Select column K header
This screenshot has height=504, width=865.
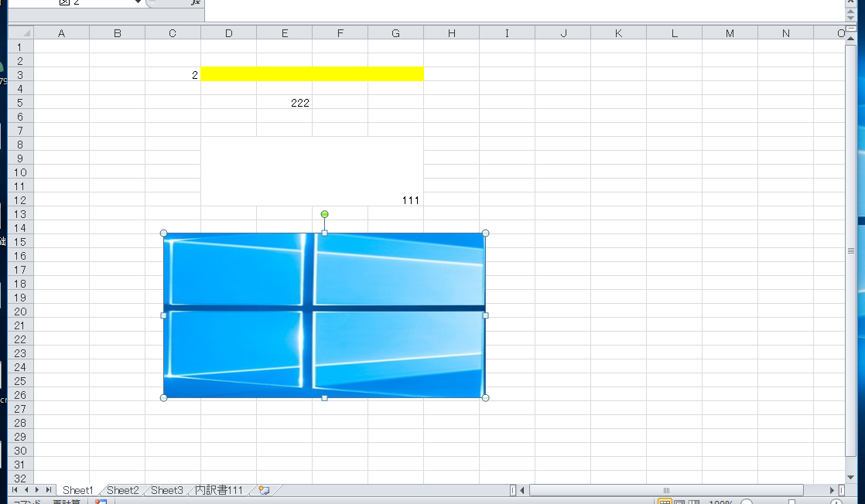(x=618, y=33)
